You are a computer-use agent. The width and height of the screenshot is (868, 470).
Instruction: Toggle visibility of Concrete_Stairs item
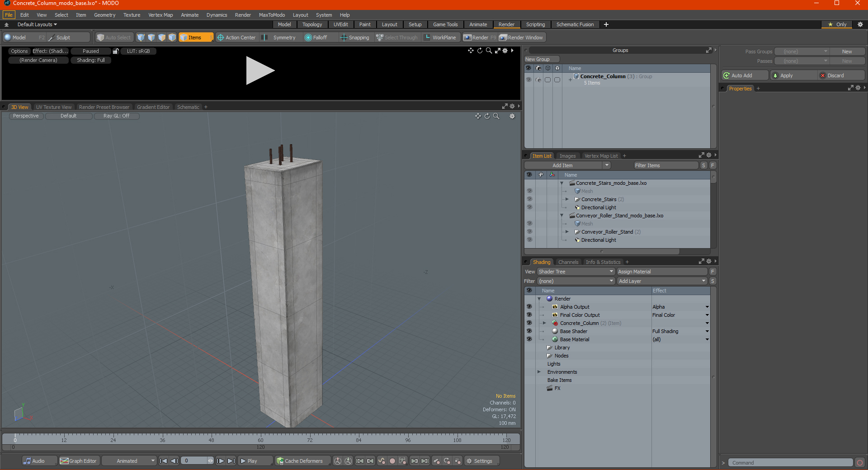(529, 199)
